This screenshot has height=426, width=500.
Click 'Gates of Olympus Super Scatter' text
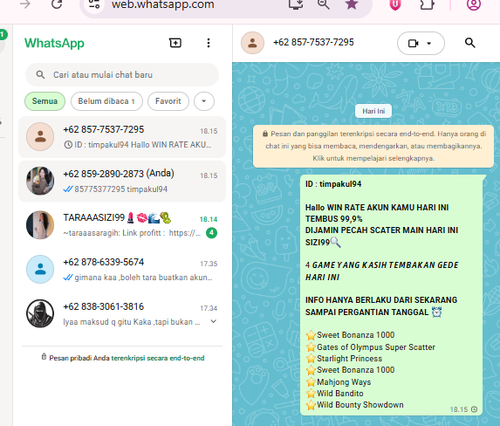376,347
